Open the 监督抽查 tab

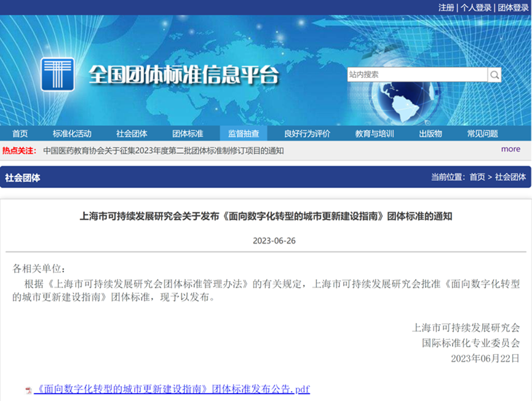point(244,133)
